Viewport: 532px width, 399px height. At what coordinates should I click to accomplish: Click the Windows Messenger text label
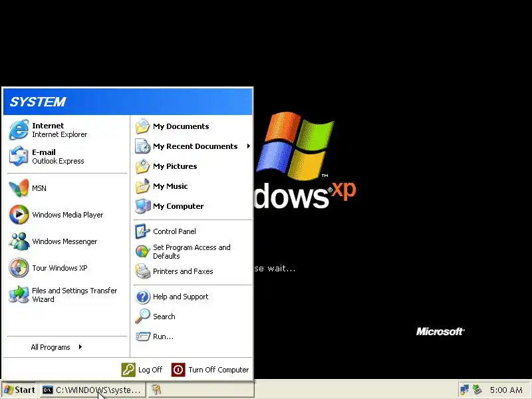click(65, 241)
